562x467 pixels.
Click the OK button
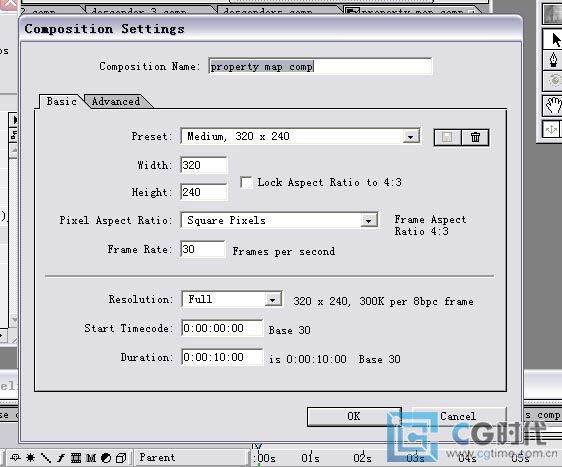[x=354, y=416]
